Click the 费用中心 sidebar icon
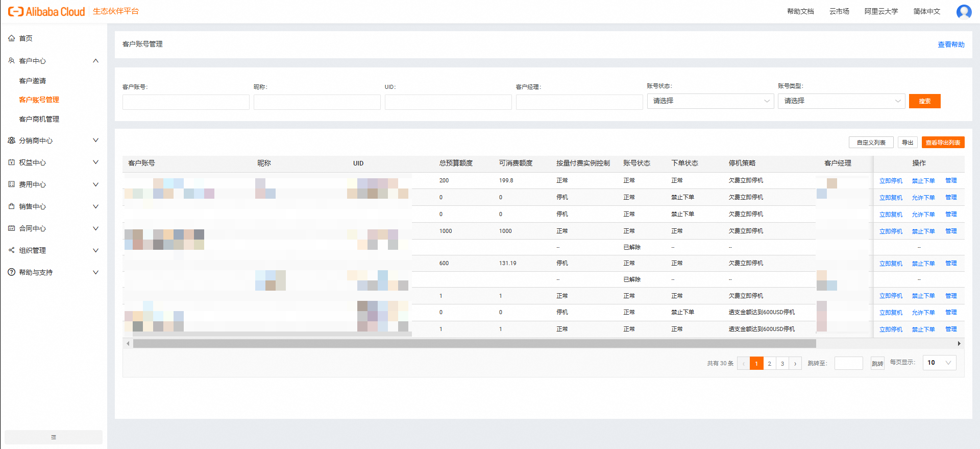 click(x=11, y=184)
